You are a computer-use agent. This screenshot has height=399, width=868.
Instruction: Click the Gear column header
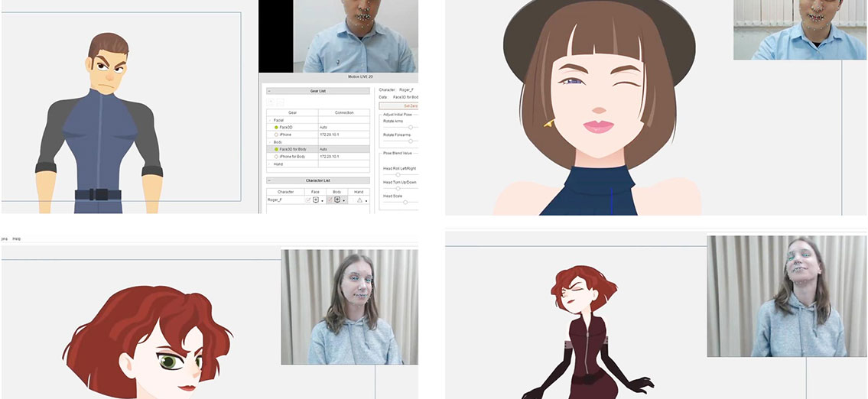click(x=292, y=112)
